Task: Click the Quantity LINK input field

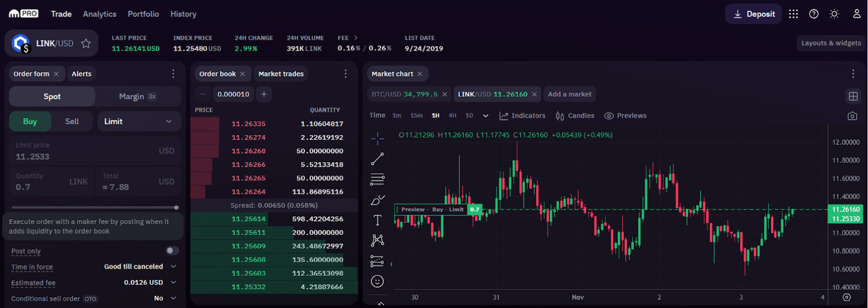Action: pos(51,182)
